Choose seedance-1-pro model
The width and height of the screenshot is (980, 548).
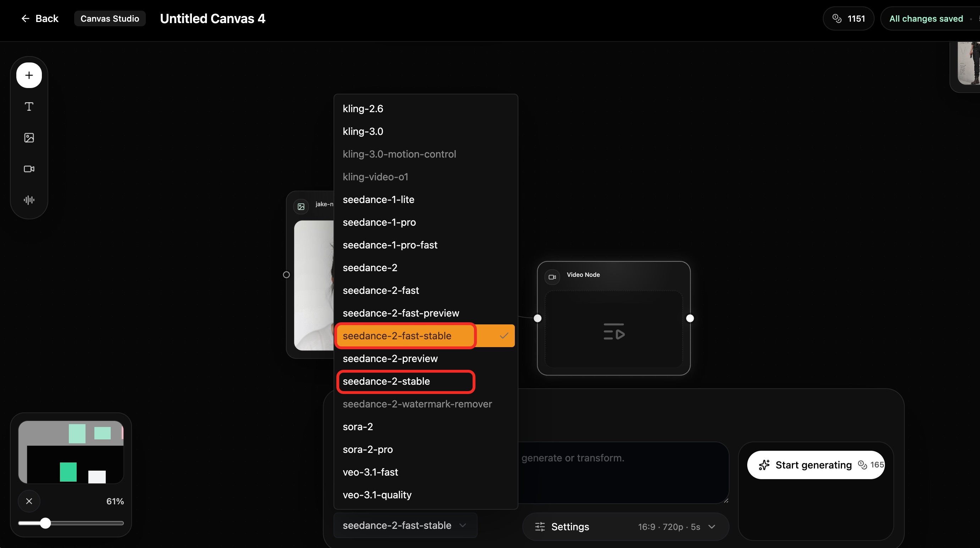426,222
